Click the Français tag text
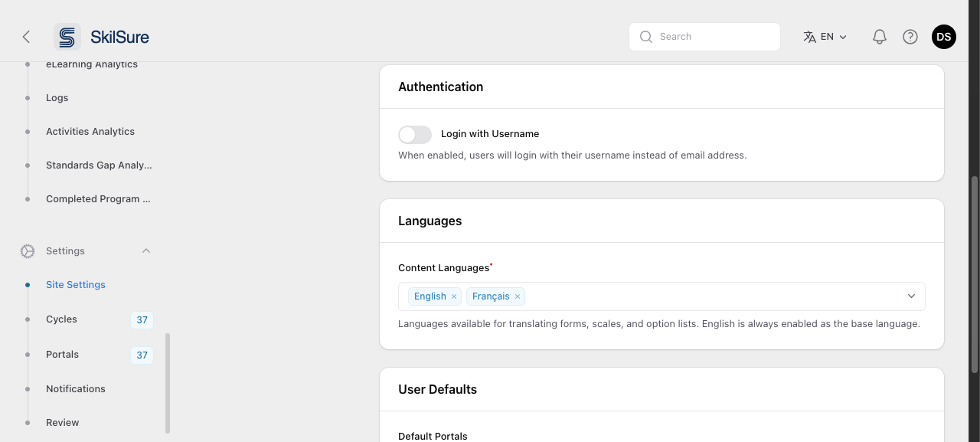The image size is (980, 442). click(491, 296)
